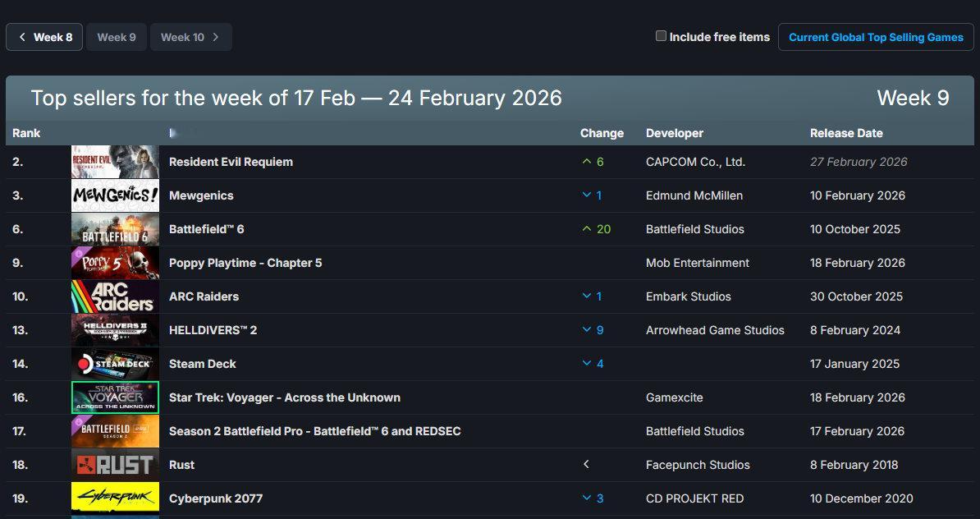
Task: Open the Rust title link
Action: click(x=181, y=466)
